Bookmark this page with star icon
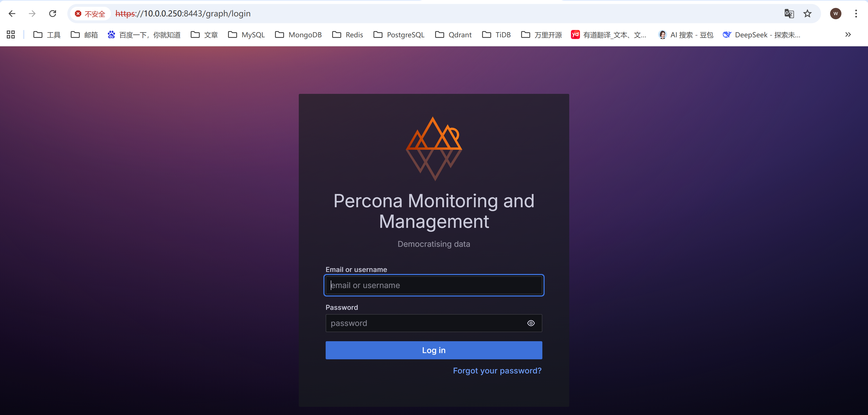 pos(807,14)
